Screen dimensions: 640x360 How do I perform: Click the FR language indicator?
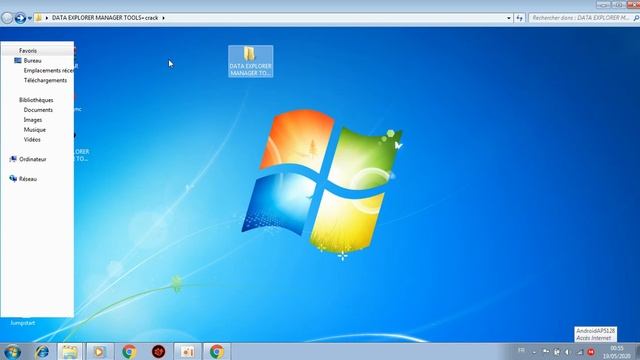pos(521,350)
